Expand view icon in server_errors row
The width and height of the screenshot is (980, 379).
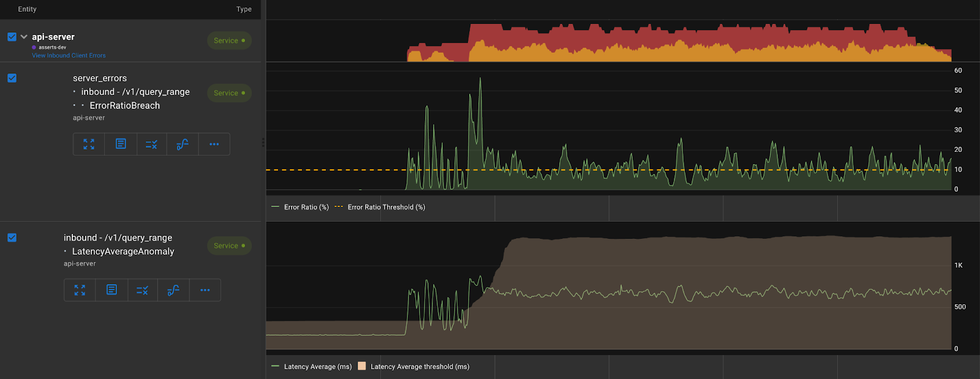pos(89,144)
